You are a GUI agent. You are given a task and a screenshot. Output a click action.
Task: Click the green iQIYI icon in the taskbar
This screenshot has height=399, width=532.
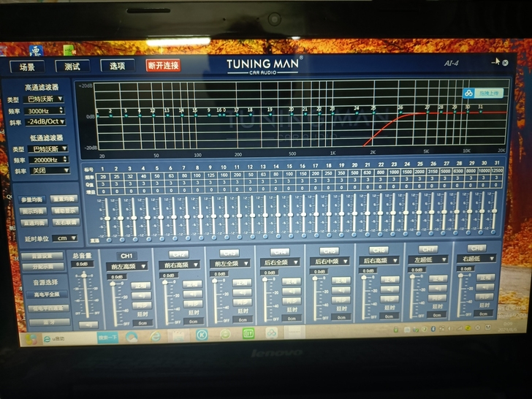point(248,333)
